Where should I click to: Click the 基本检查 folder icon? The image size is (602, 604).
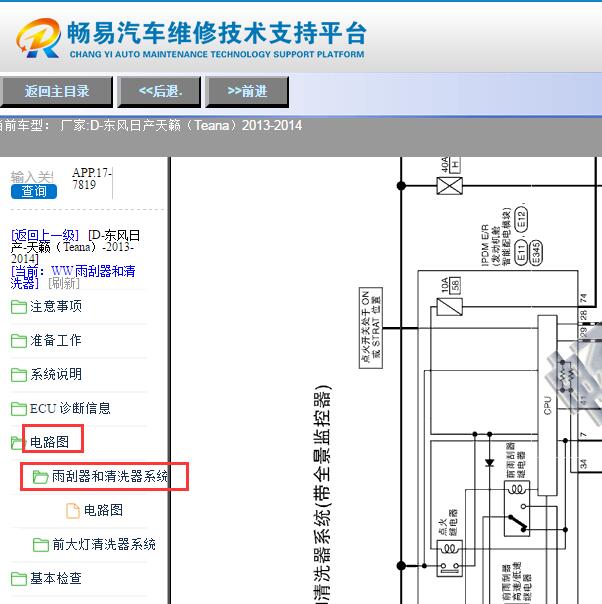point(18,579)
